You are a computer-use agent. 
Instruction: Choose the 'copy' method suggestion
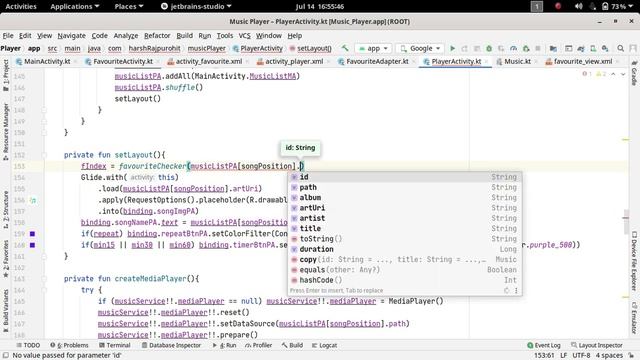tap(405, 260)
